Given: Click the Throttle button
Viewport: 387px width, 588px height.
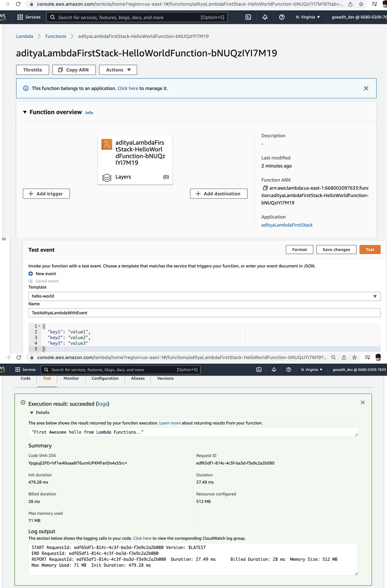Looking at the screenshot, I should click(x=33, y=70).
